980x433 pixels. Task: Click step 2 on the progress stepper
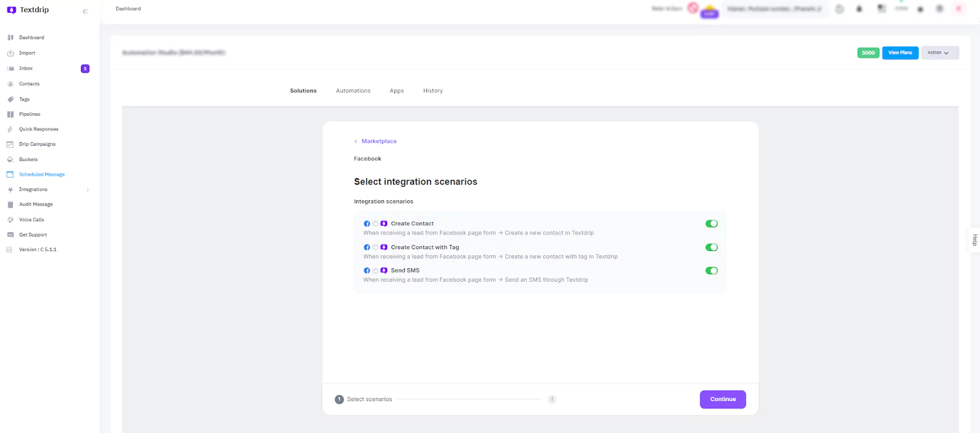tap(552, 399)
